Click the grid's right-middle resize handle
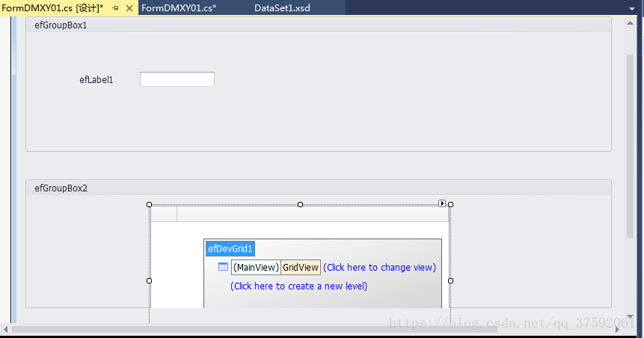 [450, 281]
